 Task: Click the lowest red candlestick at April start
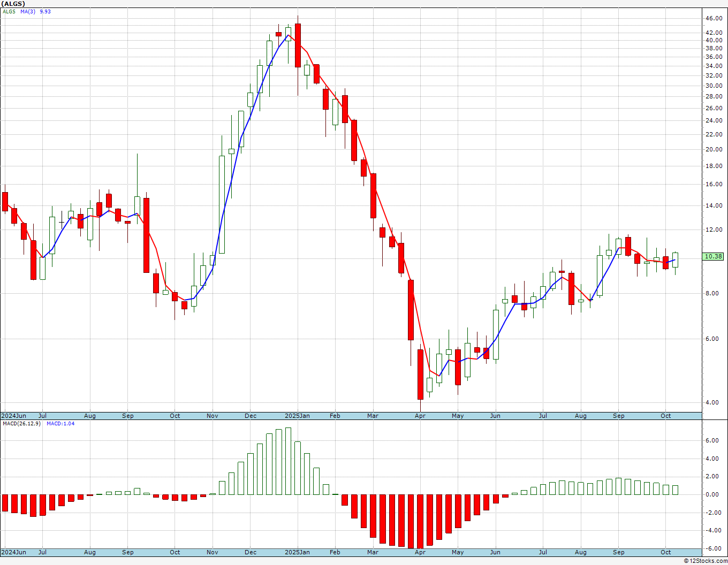(x=420, y=375)
